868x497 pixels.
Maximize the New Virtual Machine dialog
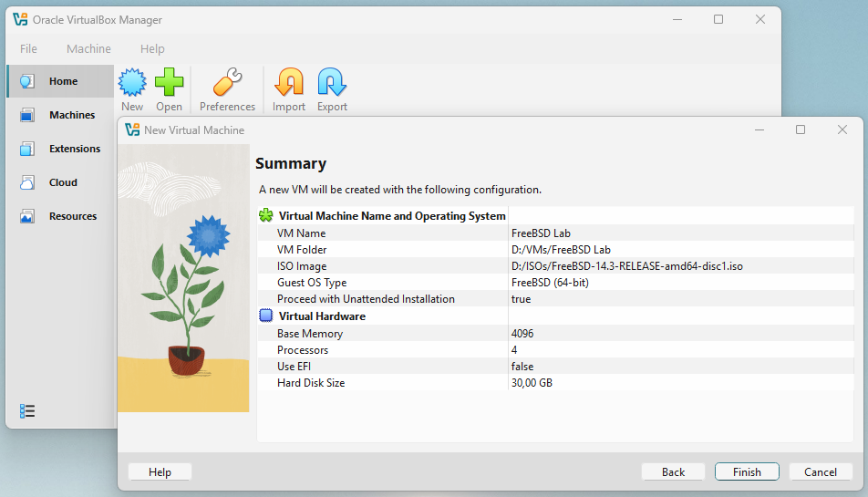pos(801,129)
